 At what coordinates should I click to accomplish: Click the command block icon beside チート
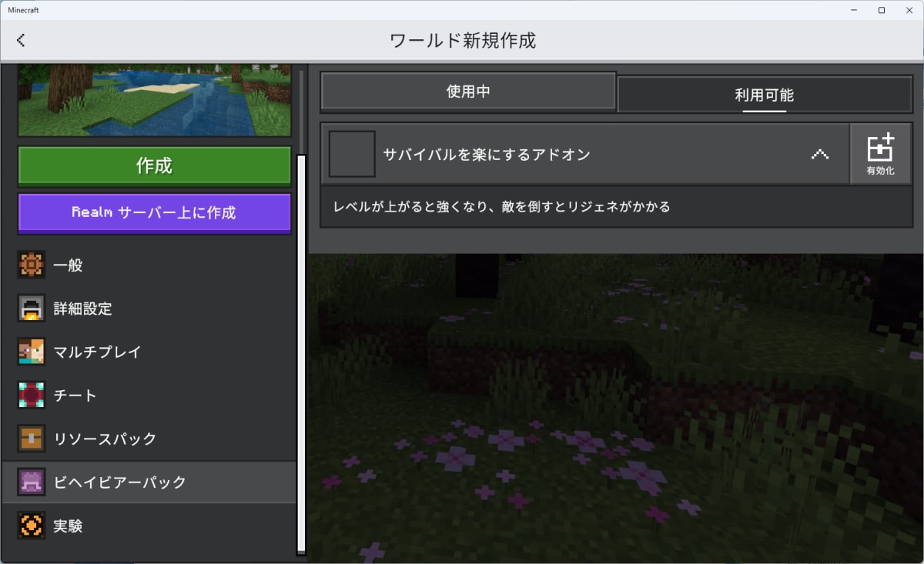point(32,395)
